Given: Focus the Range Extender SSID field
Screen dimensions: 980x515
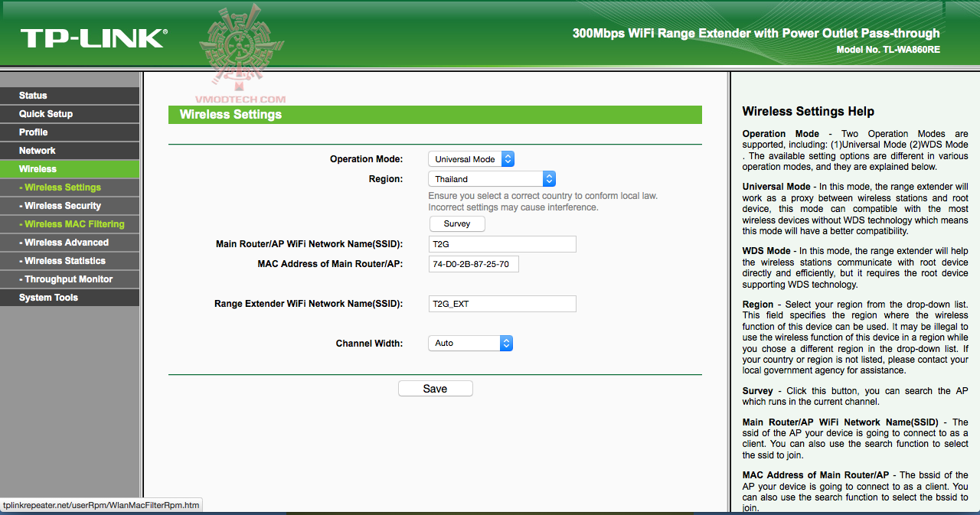Looking at the screenshot, I should 501,304.
